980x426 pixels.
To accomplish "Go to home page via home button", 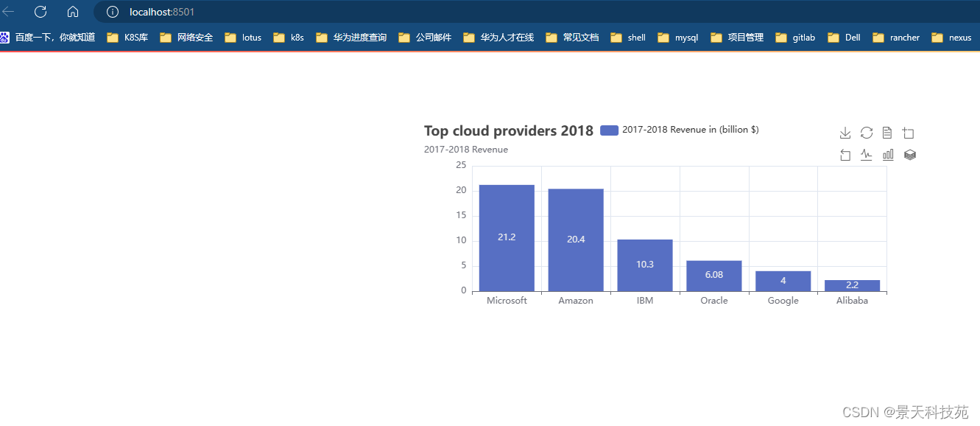I will 72,12.
